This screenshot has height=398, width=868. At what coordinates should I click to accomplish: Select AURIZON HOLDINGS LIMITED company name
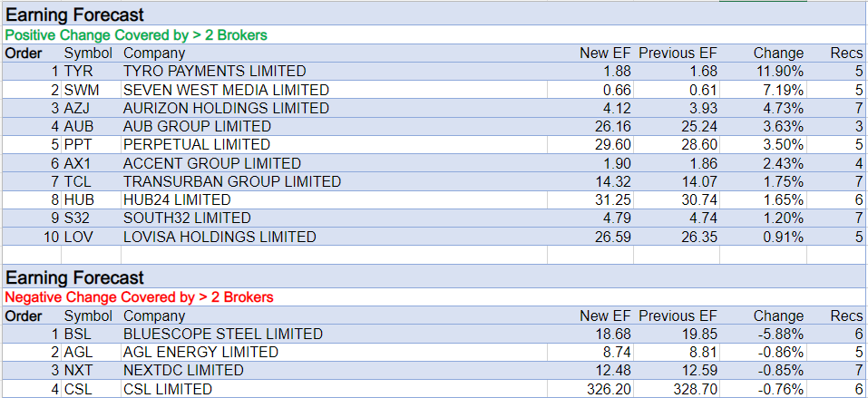[x=226, y=108]
